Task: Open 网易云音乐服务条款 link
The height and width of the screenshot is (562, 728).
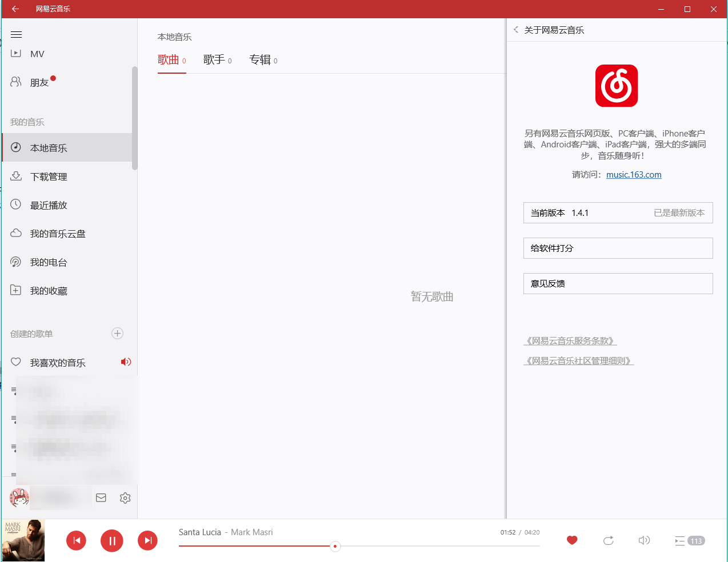Action: [x=570, y=341]
